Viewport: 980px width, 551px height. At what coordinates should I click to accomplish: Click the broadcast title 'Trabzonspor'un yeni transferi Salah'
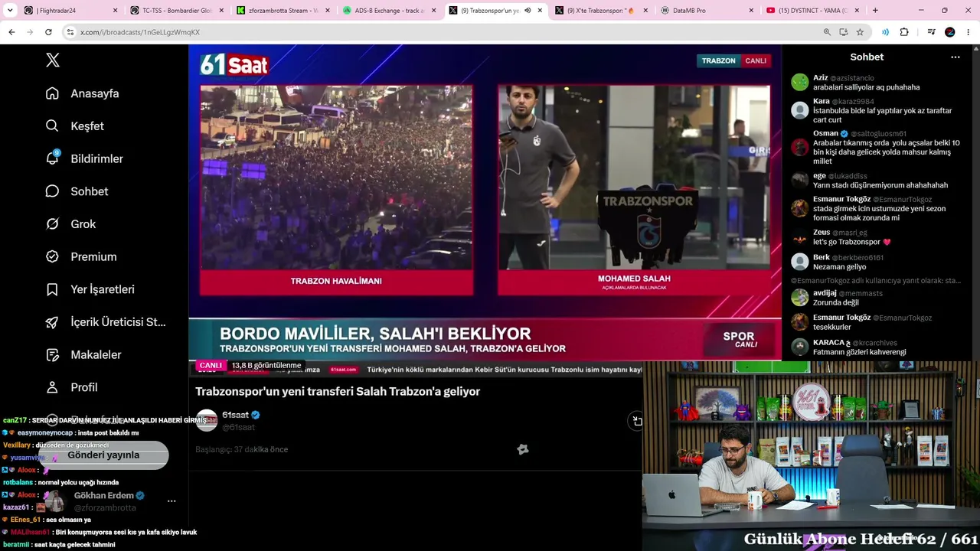point(338,391)
